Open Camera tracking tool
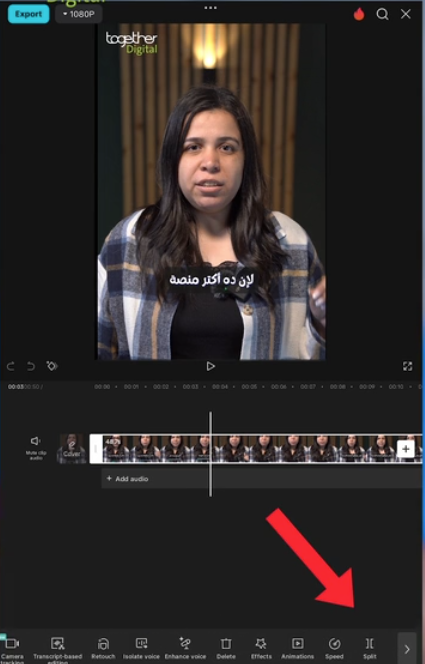The image size is (425, 664). (12, 649)
